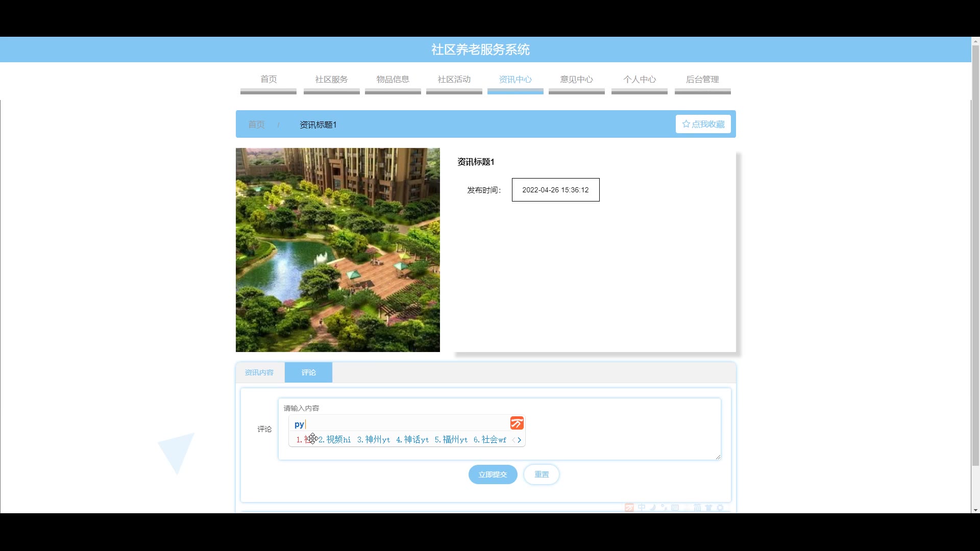Click previous-page arrow in IME candidates

(x=513, y=440)
